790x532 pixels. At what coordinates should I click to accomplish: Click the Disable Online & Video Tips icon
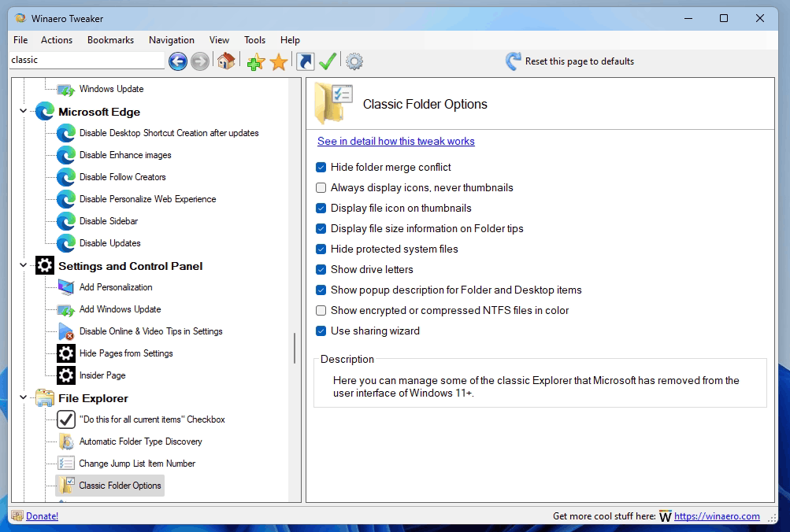tap(66, 331)
